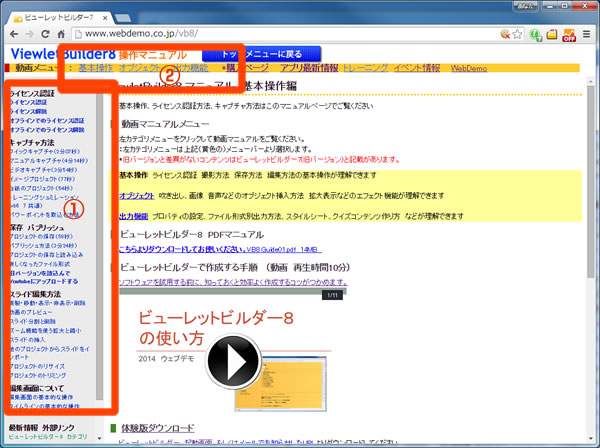This screenshot has height=448, width=600.
Task: Click the 出力機能 link in yellow box
Action: [133, 215]
